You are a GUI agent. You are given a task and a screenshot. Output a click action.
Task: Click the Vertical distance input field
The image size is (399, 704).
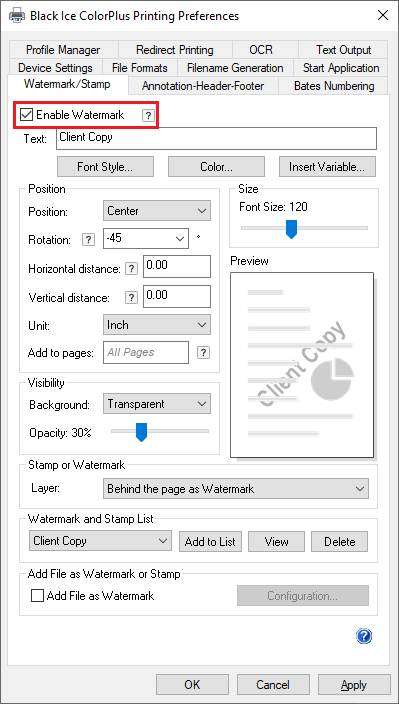point(177,297)
